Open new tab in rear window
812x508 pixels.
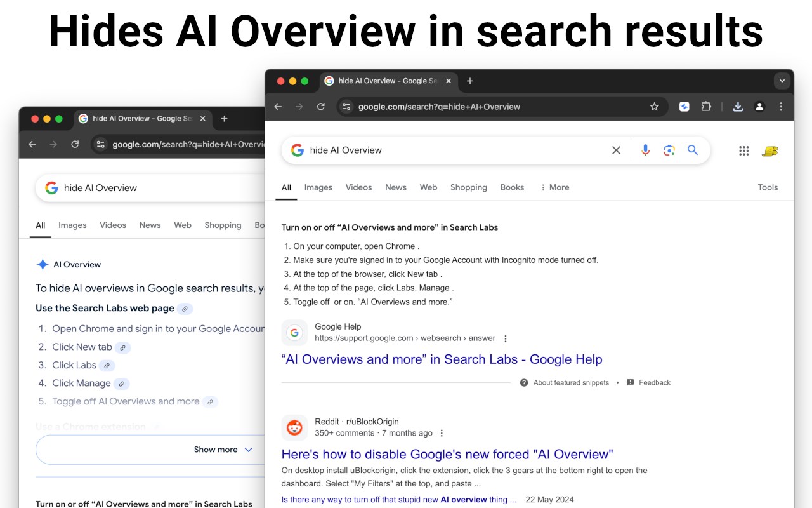coord(224,119)
